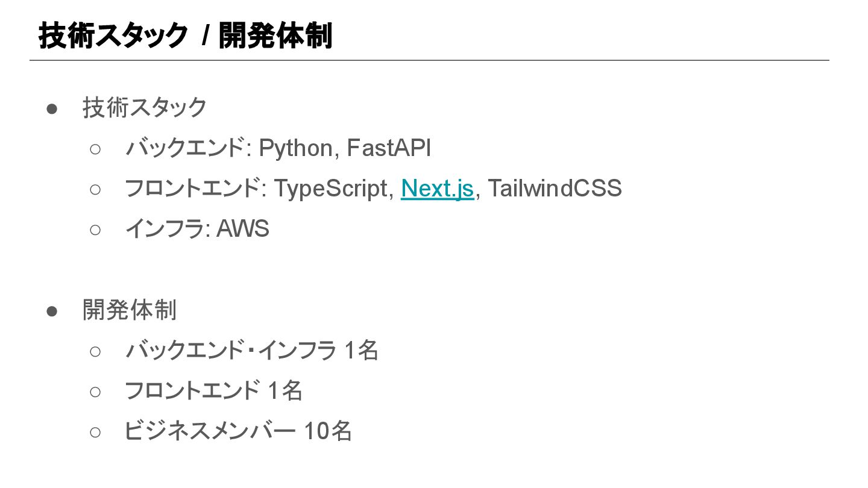Image resolution: width=868 pixels, height=488 pixels.
Task: Click the filled bullet beside 開発体制
Action: point(52,311)
